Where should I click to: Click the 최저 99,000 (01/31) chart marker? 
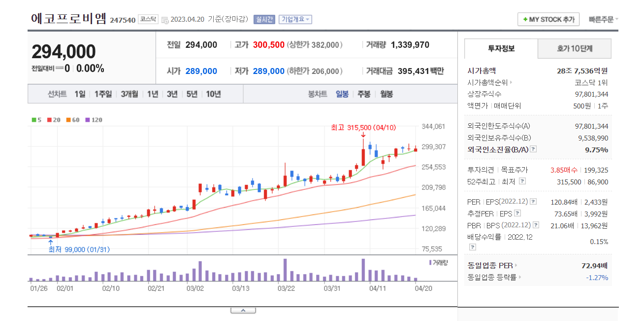coord(79,250)
